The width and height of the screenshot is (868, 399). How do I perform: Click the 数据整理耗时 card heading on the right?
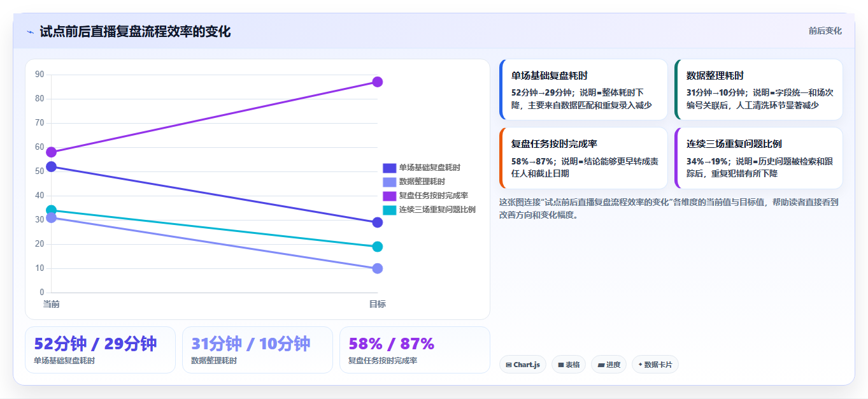(715, 75)
